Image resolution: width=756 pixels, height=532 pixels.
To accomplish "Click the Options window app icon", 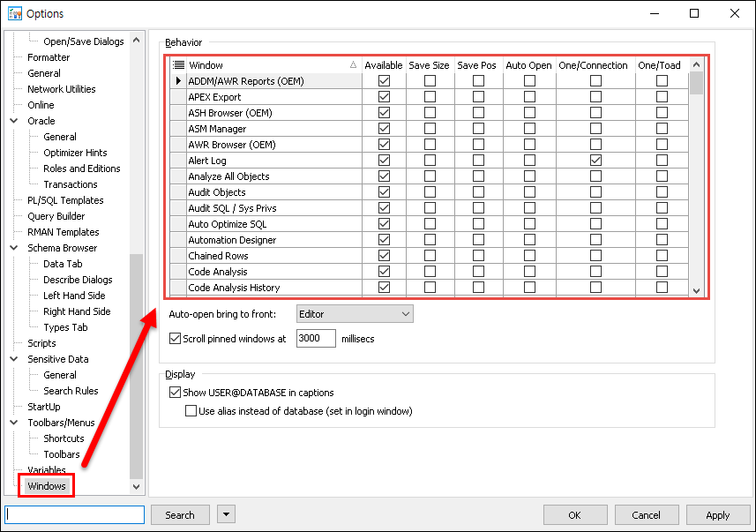I will click(x=15, y=13).
